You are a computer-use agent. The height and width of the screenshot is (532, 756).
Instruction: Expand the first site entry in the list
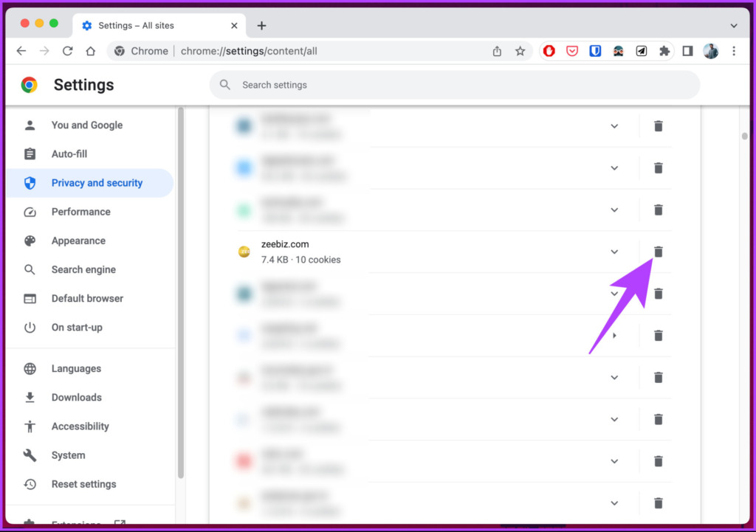(614, 125)
